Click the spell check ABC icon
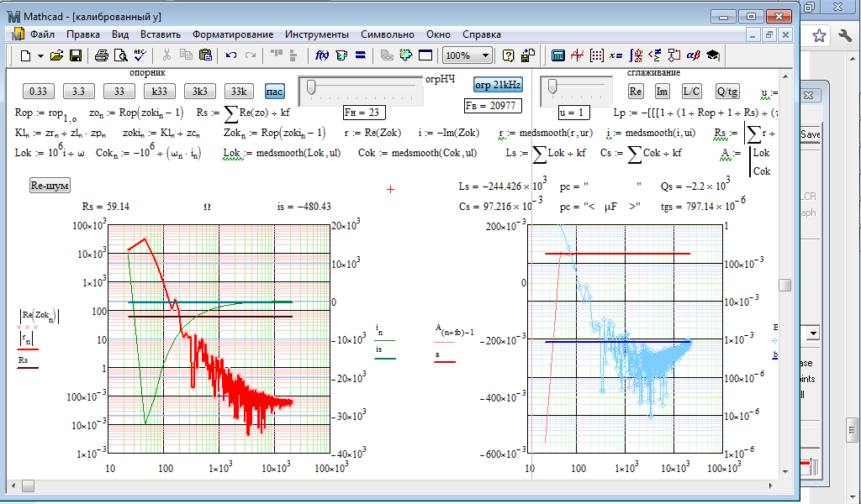861x504 pixels. (x=140, y=55)
